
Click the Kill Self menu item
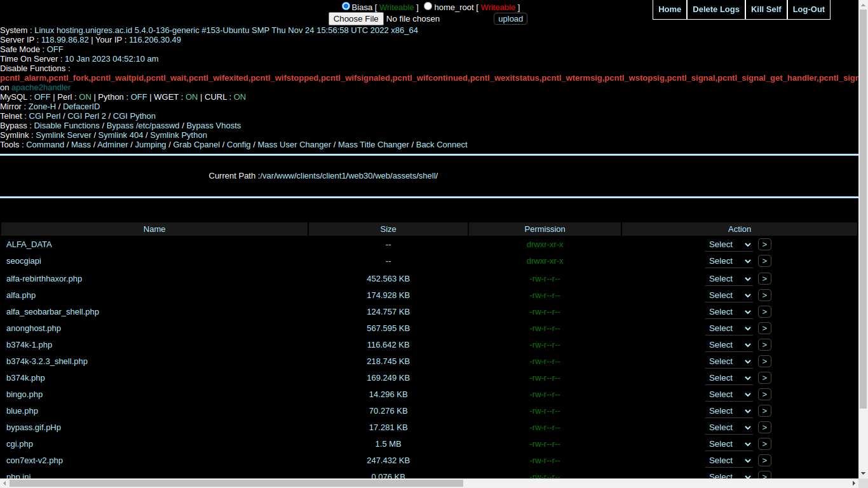pyautogui.click(x=766, y=10)
